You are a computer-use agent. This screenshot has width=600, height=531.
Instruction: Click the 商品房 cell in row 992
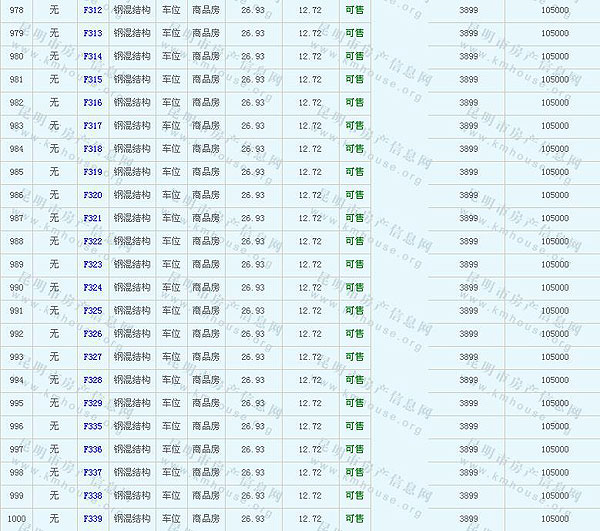(206, 334)
